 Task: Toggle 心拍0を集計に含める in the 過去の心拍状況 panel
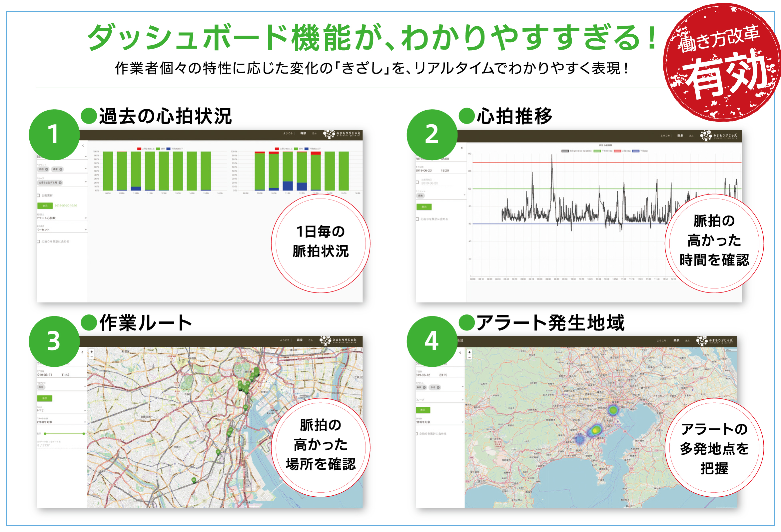[38, 242]
